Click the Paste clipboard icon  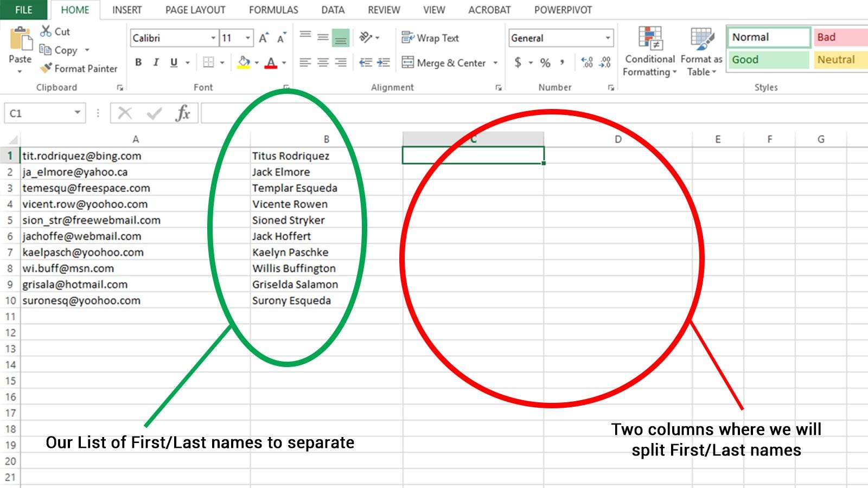coord(21,38)
